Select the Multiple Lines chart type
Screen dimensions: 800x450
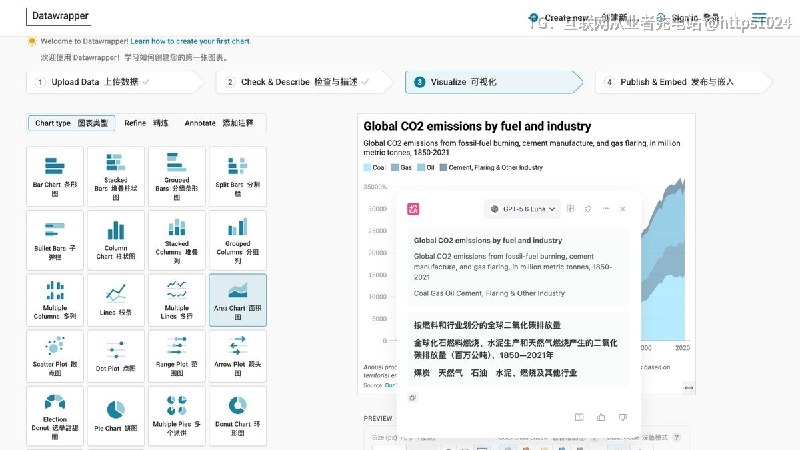tap(177, 300)
